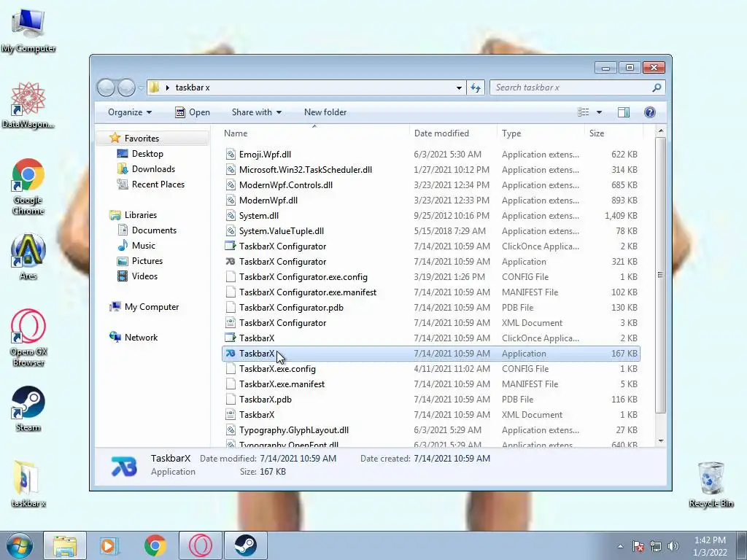Select the Steam desktop shortcut
The width and height of the screenshot is (747, 560).
28,408
